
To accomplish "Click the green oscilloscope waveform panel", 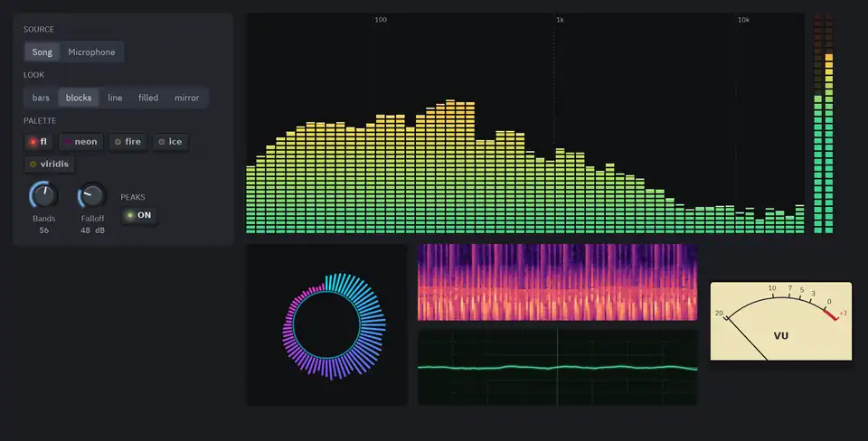I will 558,368.
